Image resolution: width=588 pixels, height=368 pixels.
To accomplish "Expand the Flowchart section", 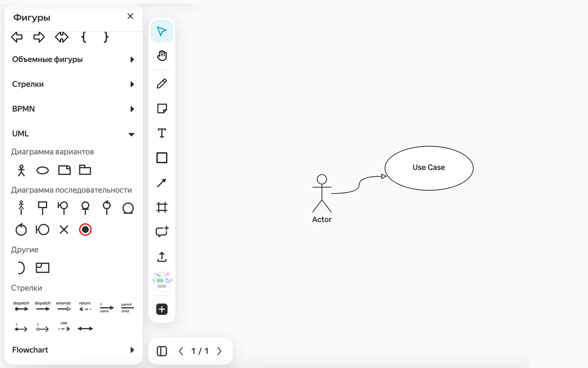I will 73,350.
